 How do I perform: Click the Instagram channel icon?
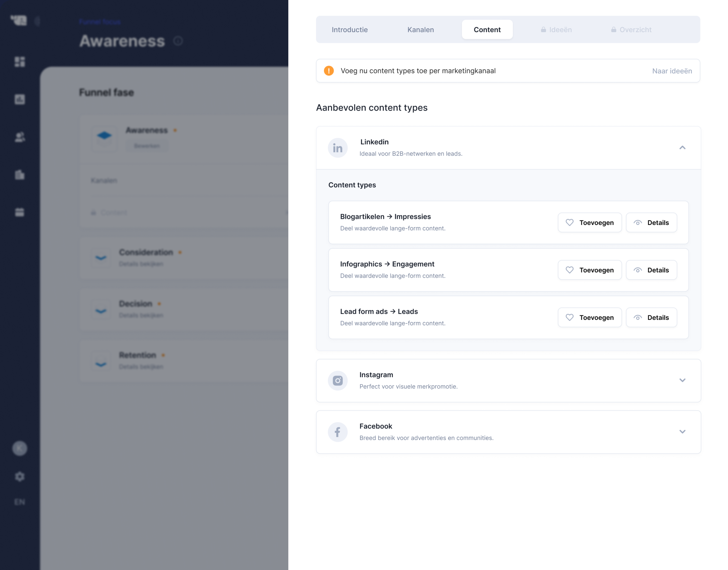(x=338, y=380)
